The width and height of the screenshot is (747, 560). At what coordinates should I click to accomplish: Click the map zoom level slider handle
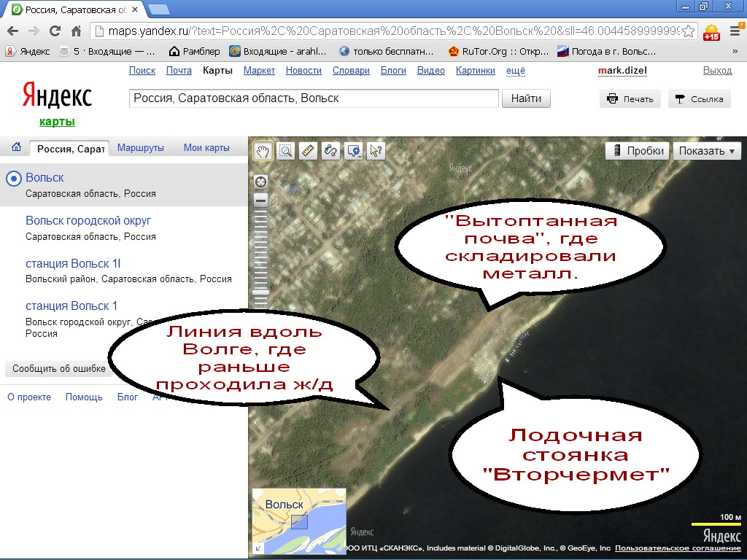(x=260, y=292)
